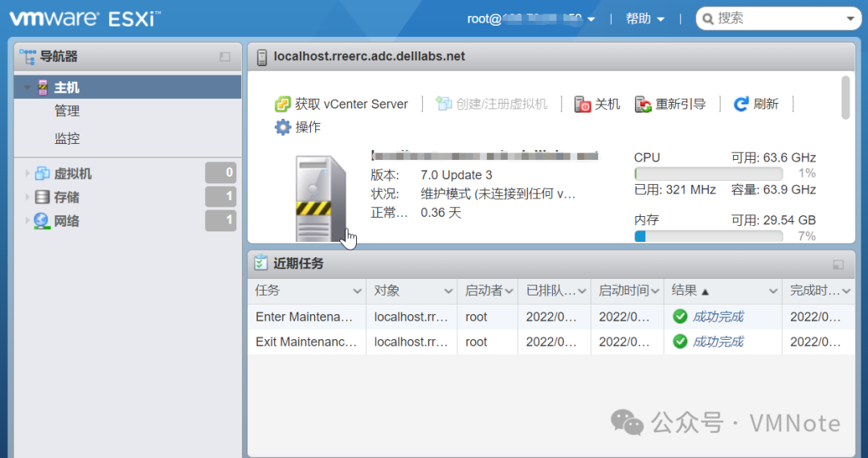This screenshot has height=458, width=868.
Task: Click green success icon in Enter Maintenance row
Action: [x=680, y=317]
